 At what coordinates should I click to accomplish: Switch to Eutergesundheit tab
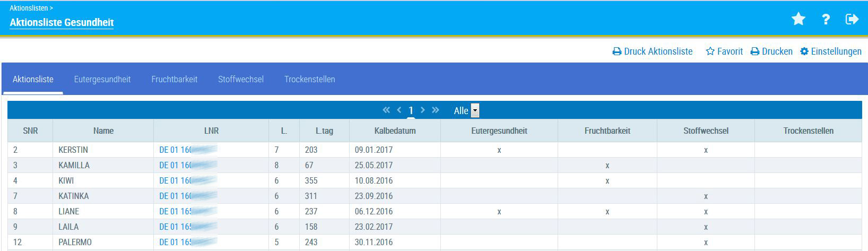(x=102, y=79)
